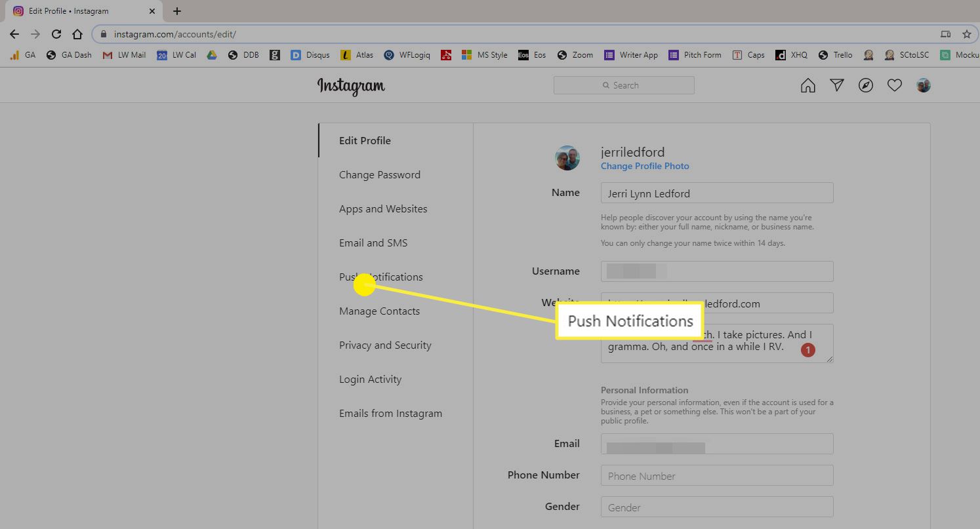This screenshot has height=529, width=980.
Task: Open GA bookmark
Action: coord(22,55)
